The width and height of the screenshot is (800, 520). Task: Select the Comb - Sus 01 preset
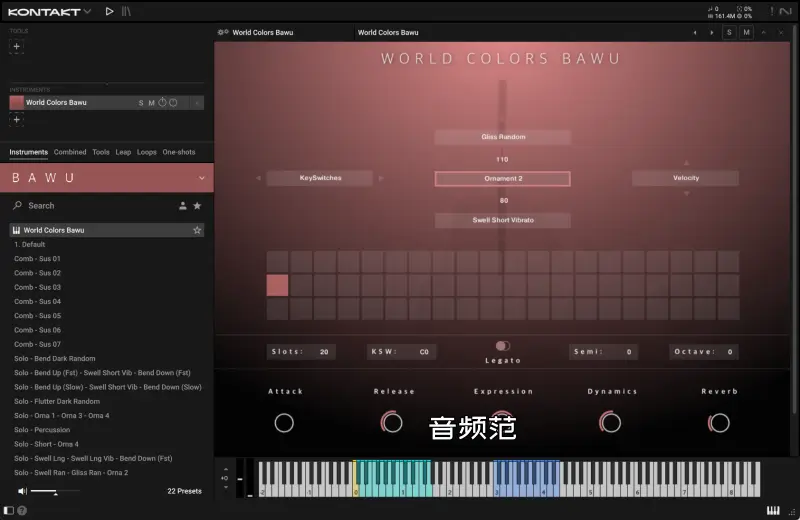click(37, 259)
